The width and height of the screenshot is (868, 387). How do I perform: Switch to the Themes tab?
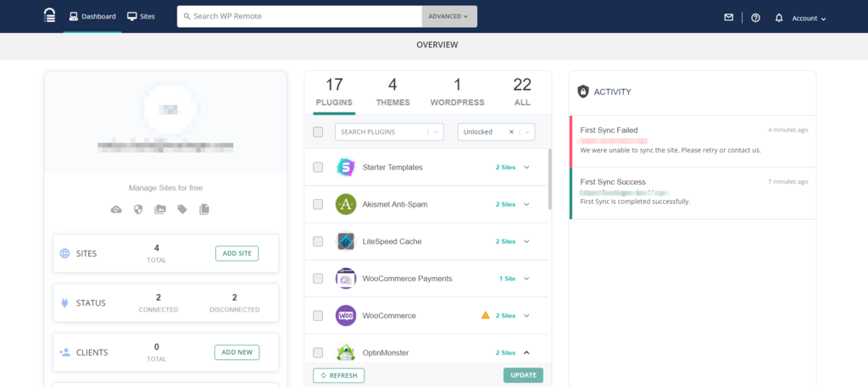coord(392,92)
